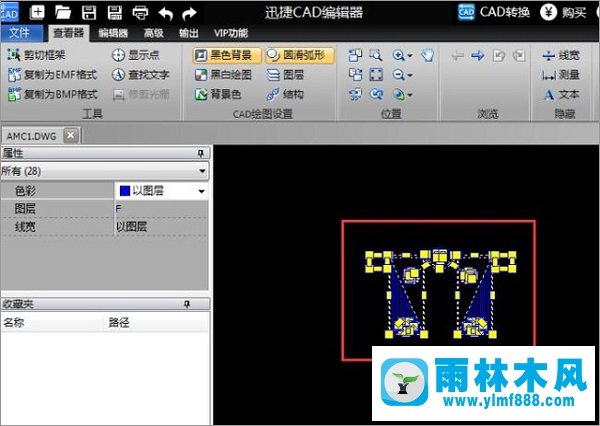Toggle 文本 text display
The height and width of the screenshot is (426, 600).
pyautogui.click(x=561, y=94)
